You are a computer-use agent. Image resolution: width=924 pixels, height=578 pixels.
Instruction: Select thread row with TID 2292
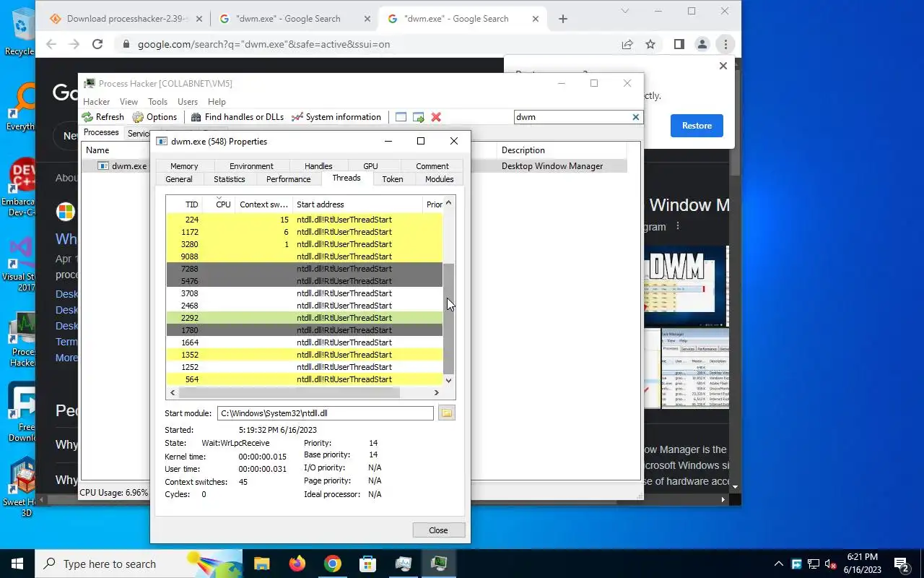coord(304,318)
